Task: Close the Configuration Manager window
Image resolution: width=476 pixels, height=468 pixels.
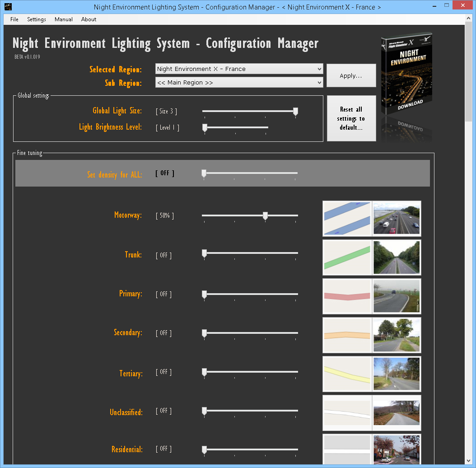Action: tap(462, 5)
